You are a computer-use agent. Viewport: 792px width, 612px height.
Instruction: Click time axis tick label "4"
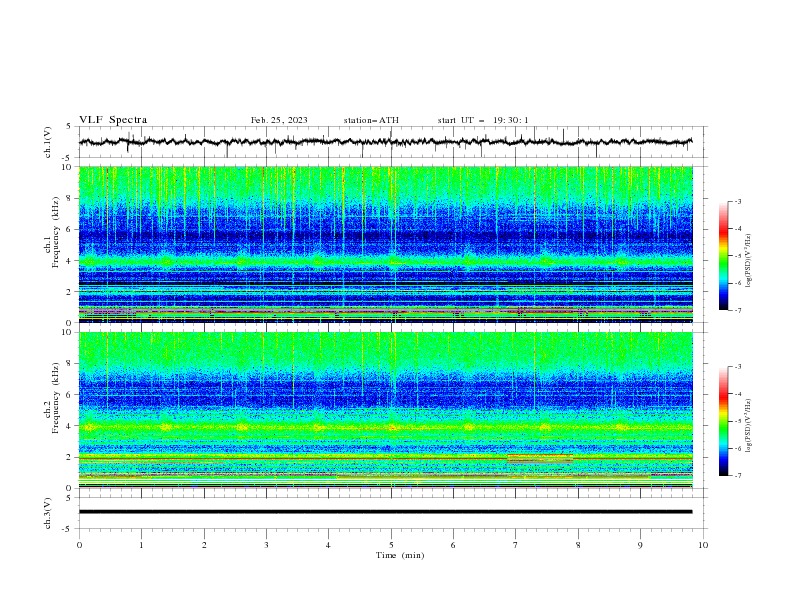pyautogui.click(x=329, y=545)
